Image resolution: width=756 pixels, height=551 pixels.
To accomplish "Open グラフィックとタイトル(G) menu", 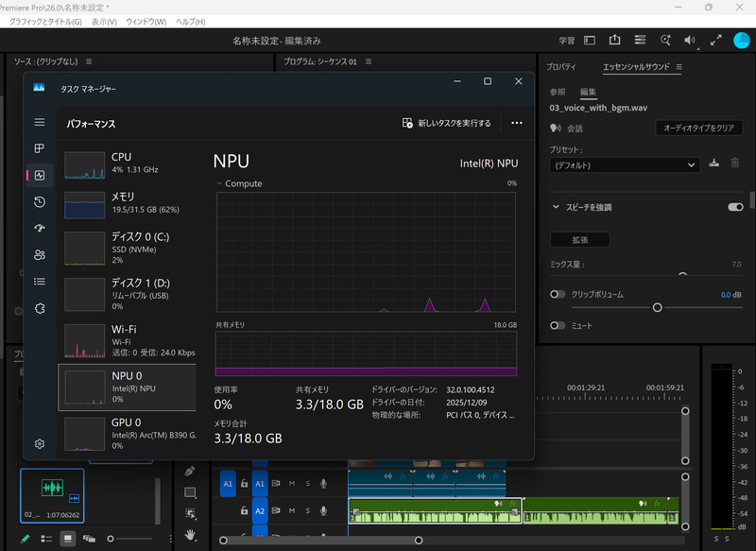I will pyautogui.click(x=45, y=22).
